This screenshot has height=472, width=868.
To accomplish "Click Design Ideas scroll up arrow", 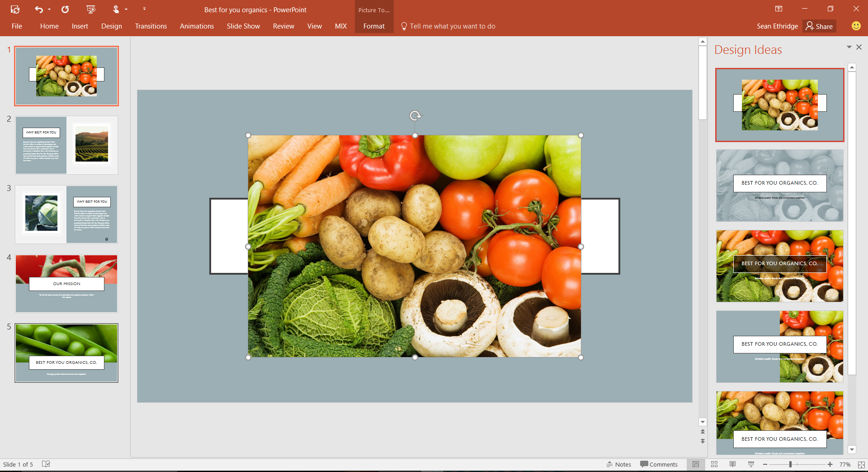I will pos(852,67).
